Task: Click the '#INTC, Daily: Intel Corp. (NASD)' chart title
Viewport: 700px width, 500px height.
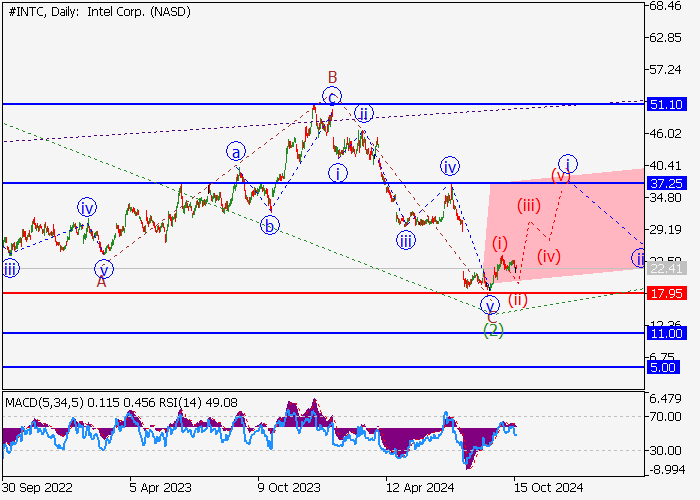Action: pos(100,12)
